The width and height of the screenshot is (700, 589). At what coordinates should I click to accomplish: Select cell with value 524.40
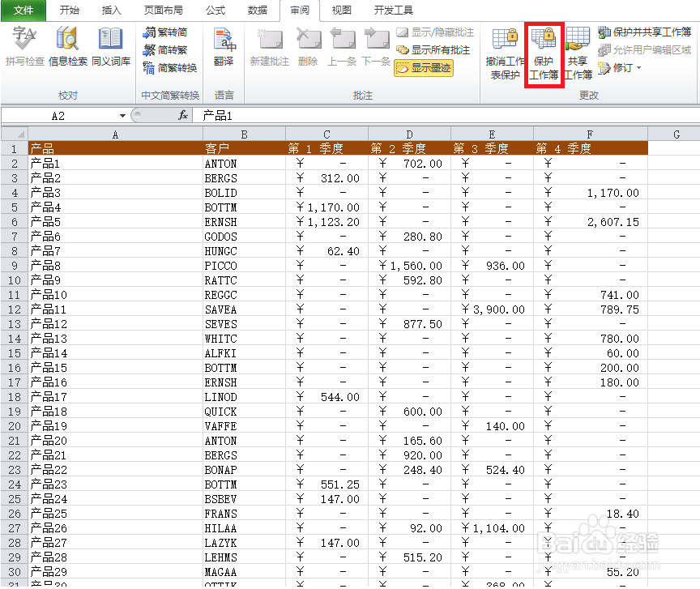click(x=492, y=470)
